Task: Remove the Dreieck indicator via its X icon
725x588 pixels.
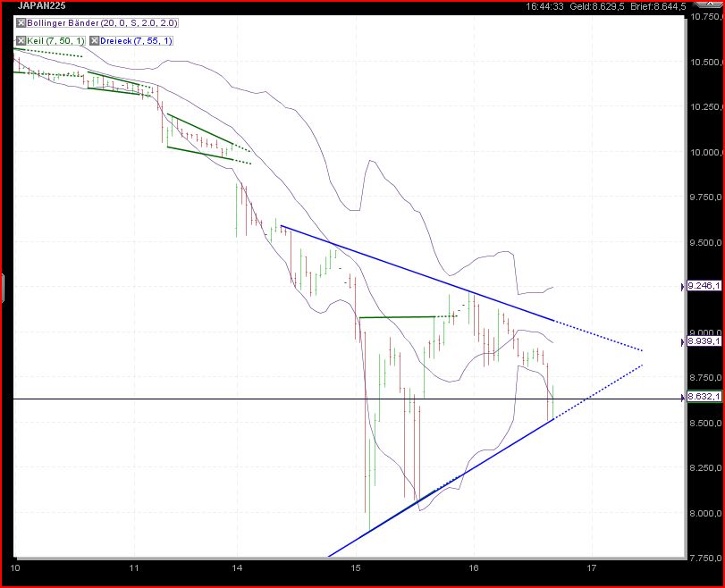Action: [95, 41]
